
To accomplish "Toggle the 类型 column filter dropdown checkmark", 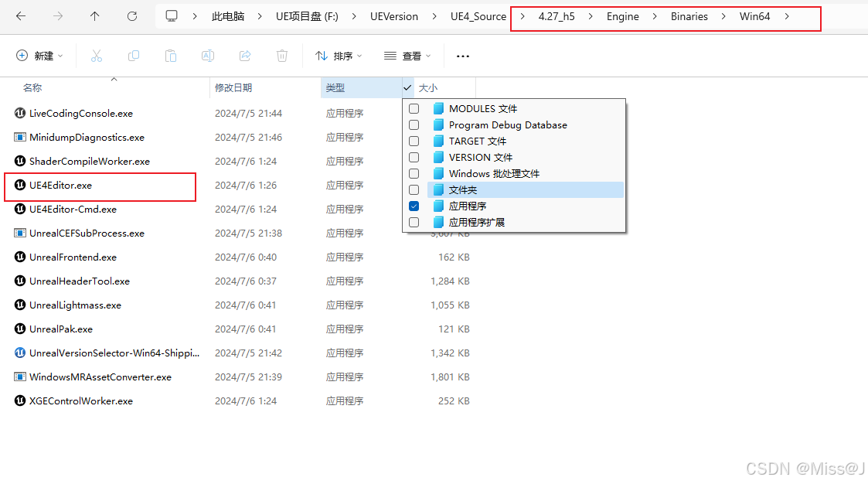I will tap(407, 87).
